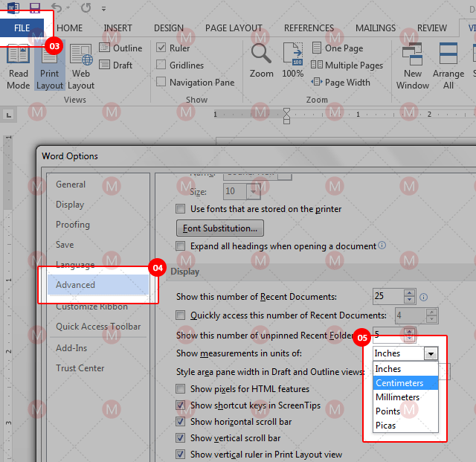
Task: Open the REFERENCES ribbon tab
Action: pyautogui.click(x=309, y=28)
